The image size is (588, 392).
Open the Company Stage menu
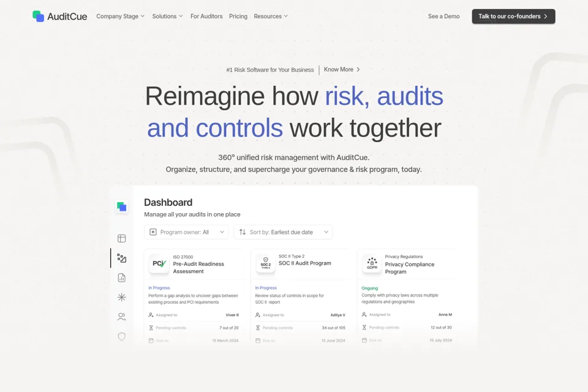click(x=120, y=16)
